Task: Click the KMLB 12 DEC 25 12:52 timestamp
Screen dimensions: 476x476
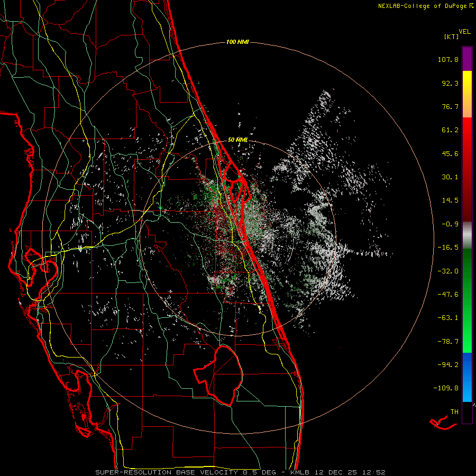Action: [338, 472]
